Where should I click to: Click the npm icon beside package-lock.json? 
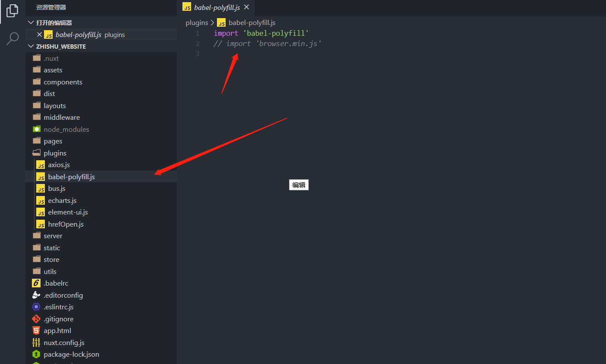click(x=36, y=354)
